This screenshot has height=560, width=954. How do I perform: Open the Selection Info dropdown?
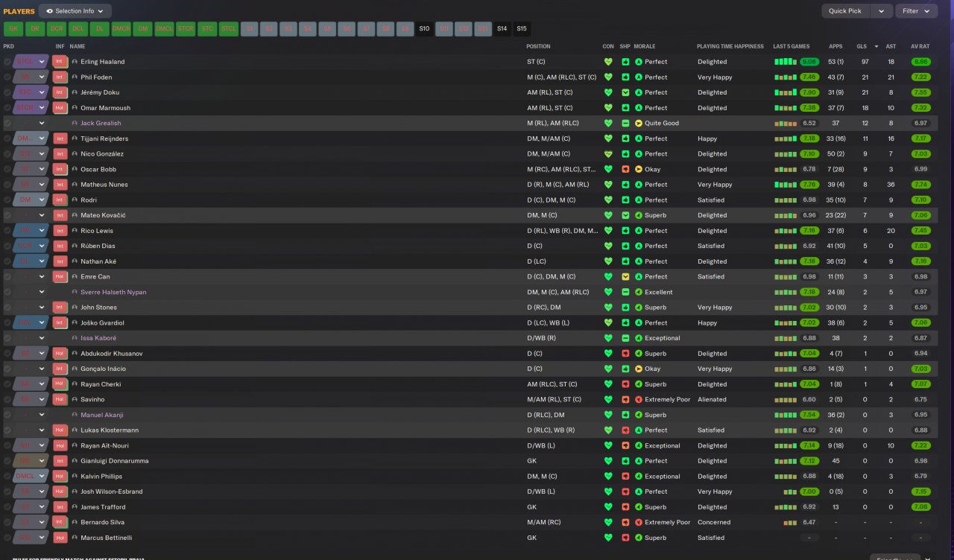click(x=75, y=11)
